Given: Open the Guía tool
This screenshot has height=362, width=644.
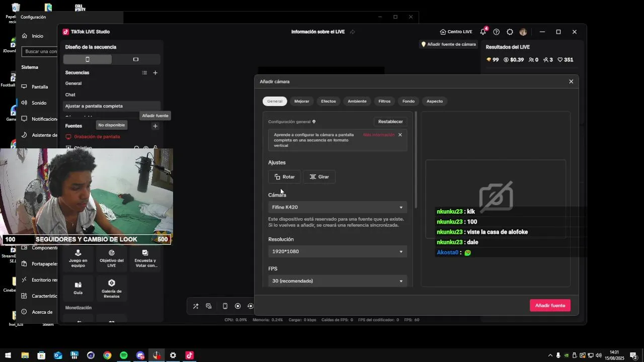Looking at the screenshot, I should (x=78, y=288).
